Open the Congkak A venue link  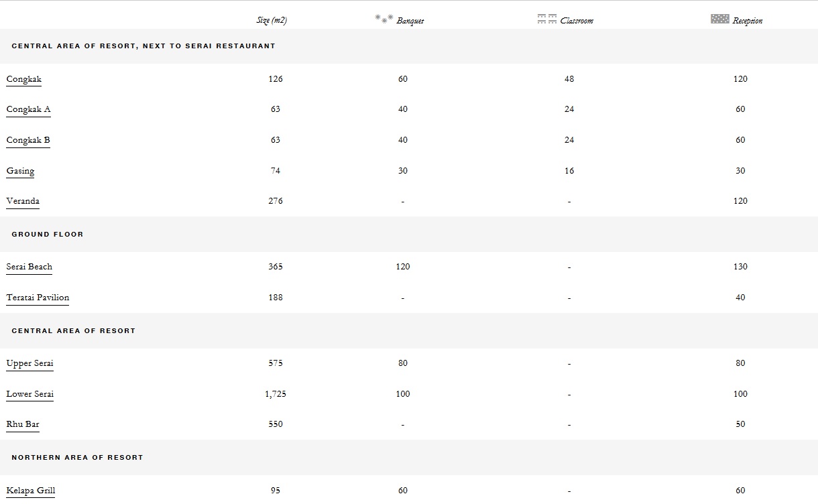28,109
